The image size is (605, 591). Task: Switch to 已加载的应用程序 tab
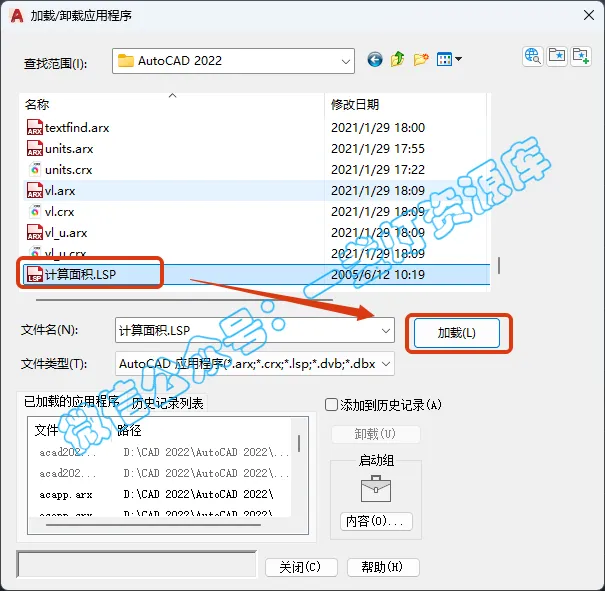(x=71, y=402)
